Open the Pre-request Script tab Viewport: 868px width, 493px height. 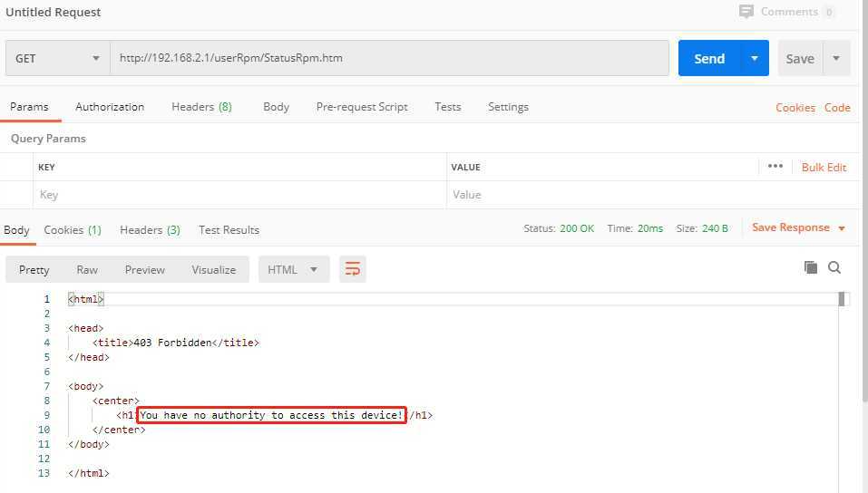pos(362,107)
